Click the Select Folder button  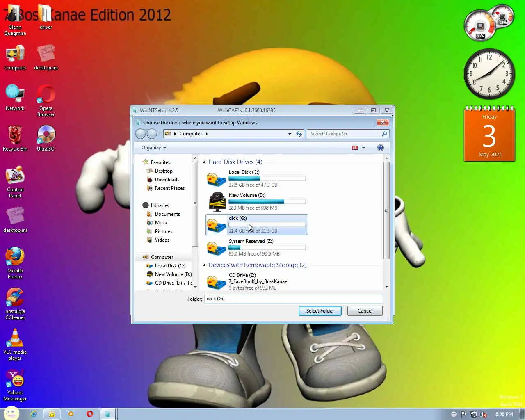point(320,311)
